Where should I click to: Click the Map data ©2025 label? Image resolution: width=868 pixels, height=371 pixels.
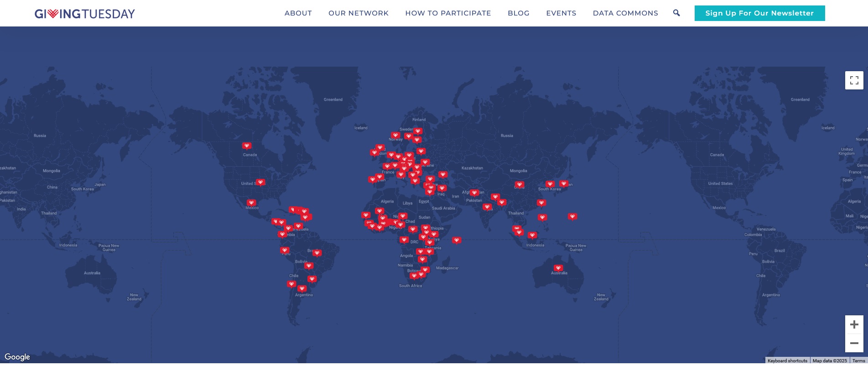click(x=830, y=361)
